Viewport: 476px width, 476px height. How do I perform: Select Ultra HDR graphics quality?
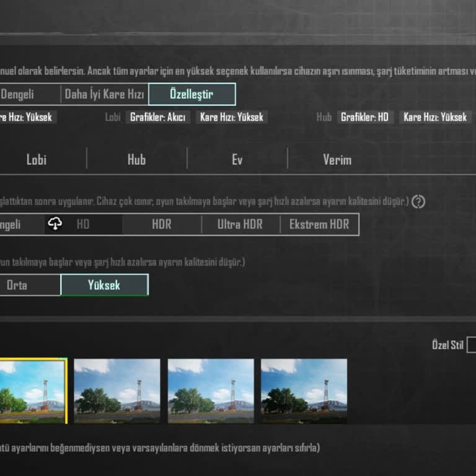(240, 224)
